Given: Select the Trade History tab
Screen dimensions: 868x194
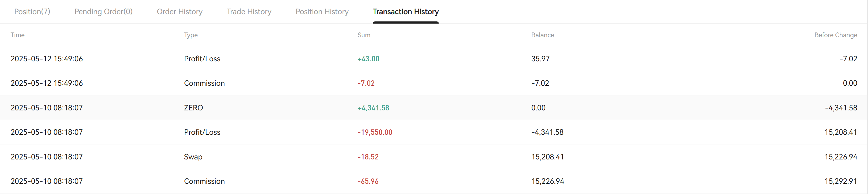Looking at the screenshot, I should coord(249,12).
